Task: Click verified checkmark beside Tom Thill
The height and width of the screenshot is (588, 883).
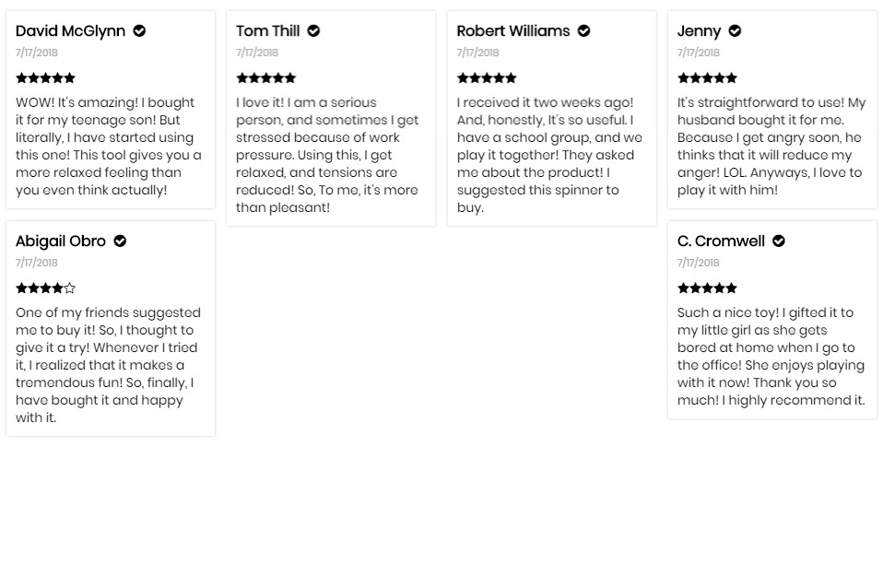Action: click(313, 31)
